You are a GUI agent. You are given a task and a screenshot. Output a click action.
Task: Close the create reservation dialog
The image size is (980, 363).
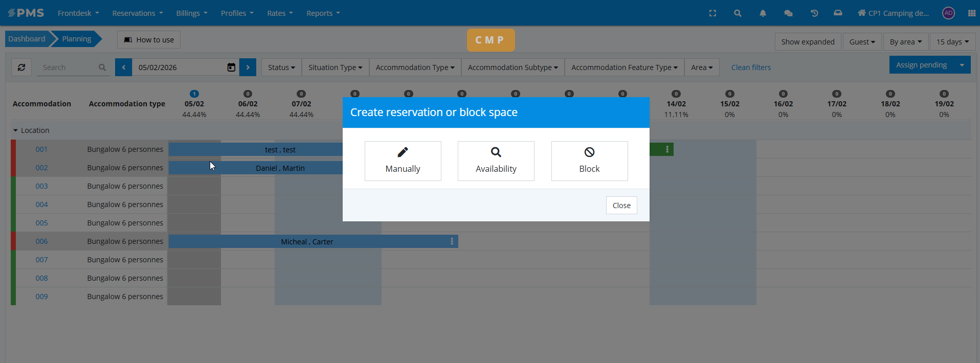[x=621, y=206]
